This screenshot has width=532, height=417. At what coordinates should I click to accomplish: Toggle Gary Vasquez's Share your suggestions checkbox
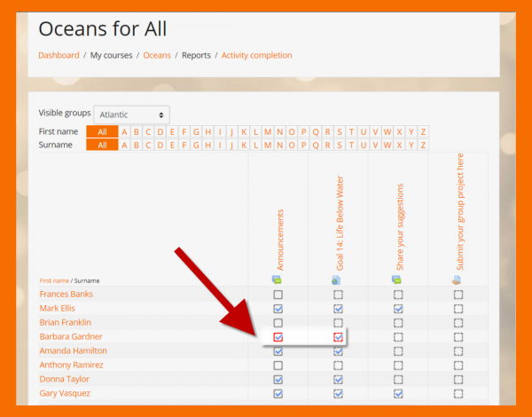coord(397,393)
